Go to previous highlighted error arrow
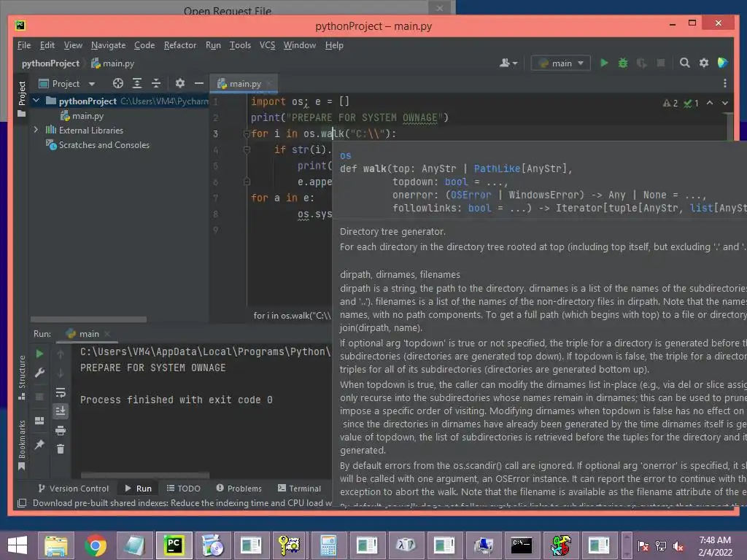Image resolution: width=747 pixels, height=560 pixels. pyautogui.click(x=710, y=103)
